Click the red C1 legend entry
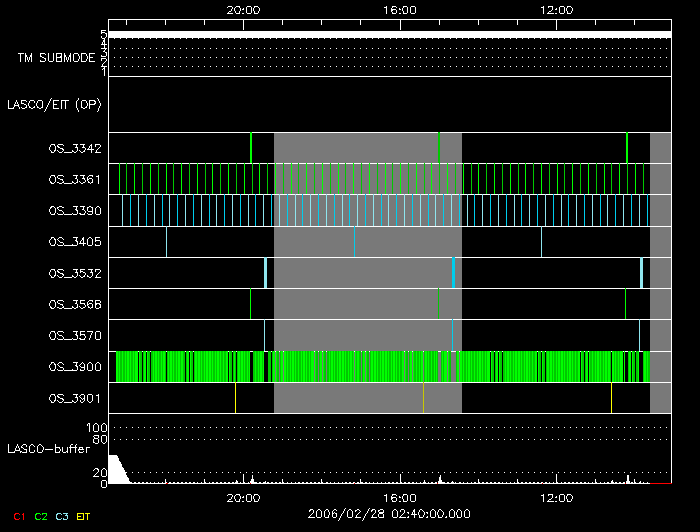The height and width of the screenshot is (532, 700). (18, 516)
